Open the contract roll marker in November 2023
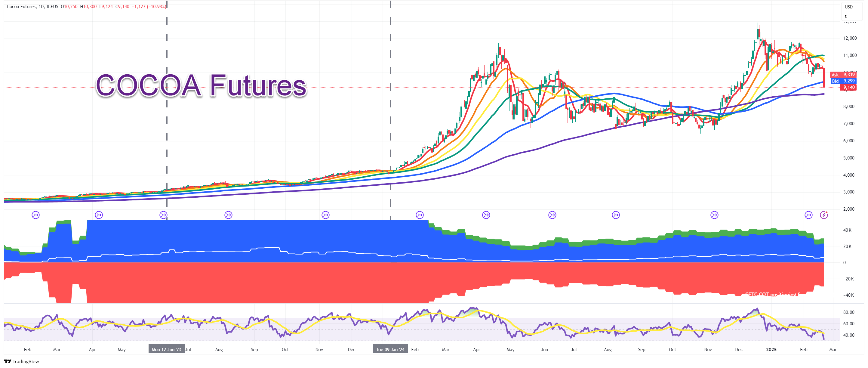The image size is (868, 368). 325,215
